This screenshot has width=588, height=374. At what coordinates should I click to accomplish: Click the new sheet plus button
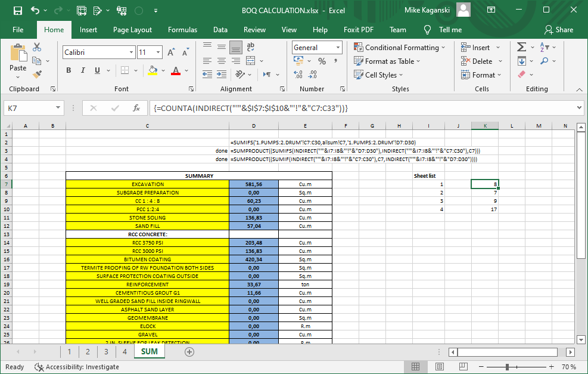[x=189, y=352]
